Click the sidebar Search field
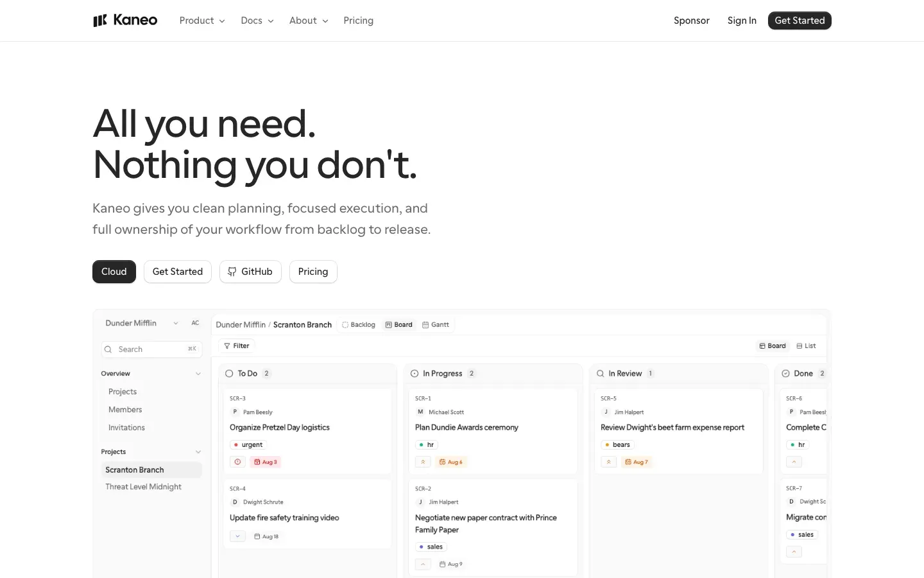924x578 pixels. [151, 349]
